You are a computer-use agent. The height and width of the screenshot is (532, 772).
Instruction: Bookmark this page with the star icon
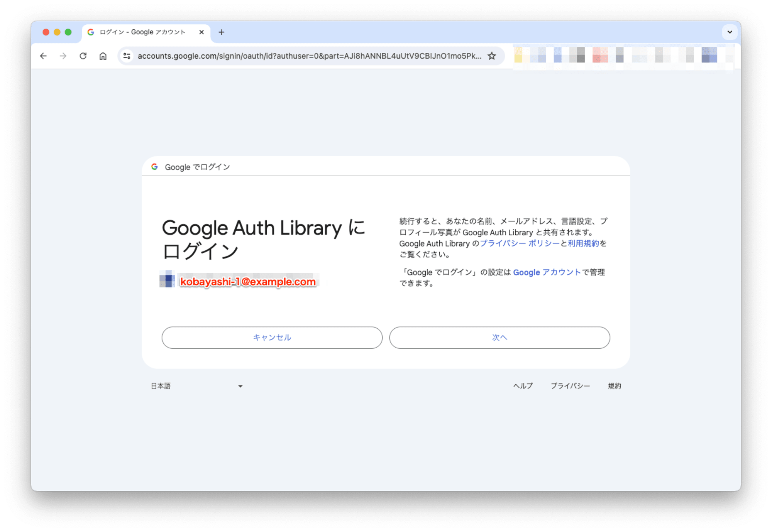(492, 56)
